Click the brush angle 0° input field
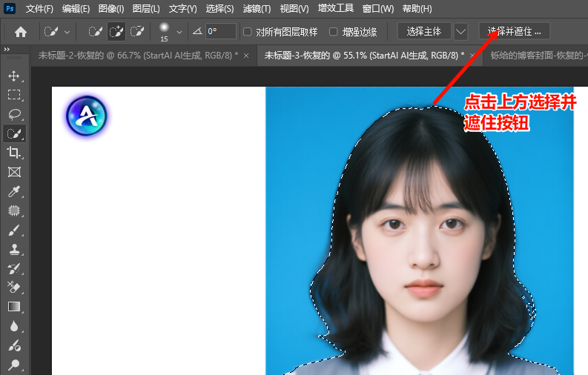The height and width of the screenshot is (375, 588). (221, 31)
